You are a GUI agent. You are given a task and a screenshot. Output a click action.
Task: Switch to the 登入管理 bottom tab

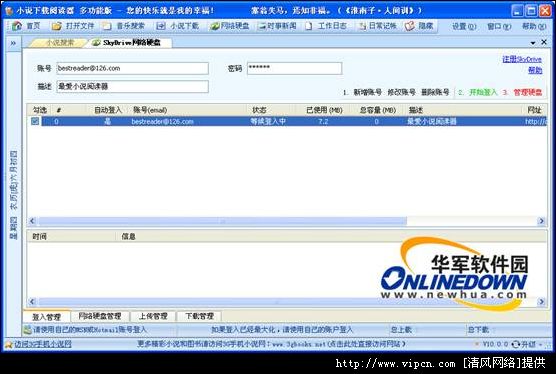tap(46, 317)
